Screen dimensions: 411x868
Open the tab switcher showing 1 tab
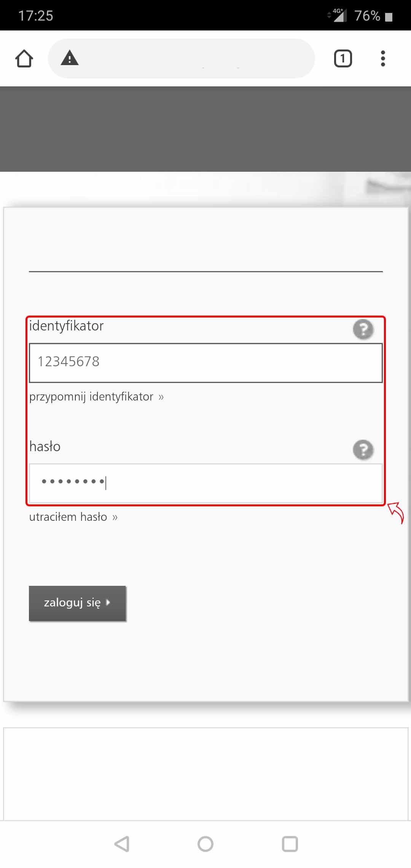click(342, 59)
